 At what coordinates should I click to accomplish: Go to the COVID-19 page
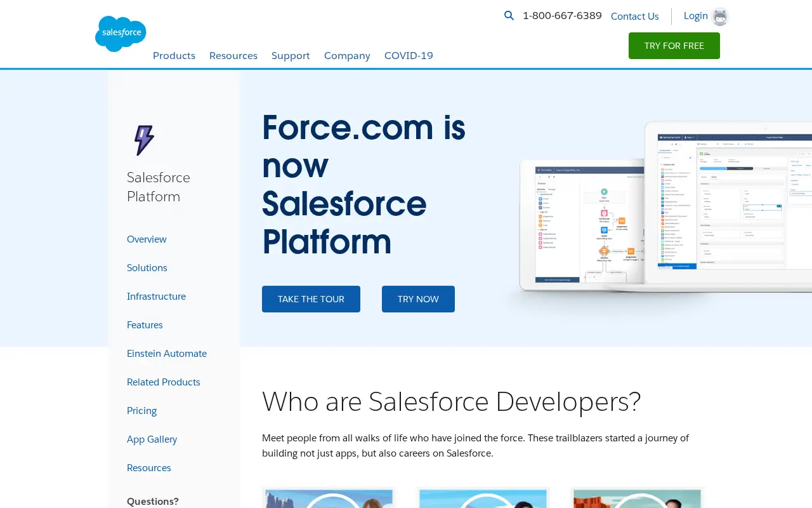pos(409,55)
